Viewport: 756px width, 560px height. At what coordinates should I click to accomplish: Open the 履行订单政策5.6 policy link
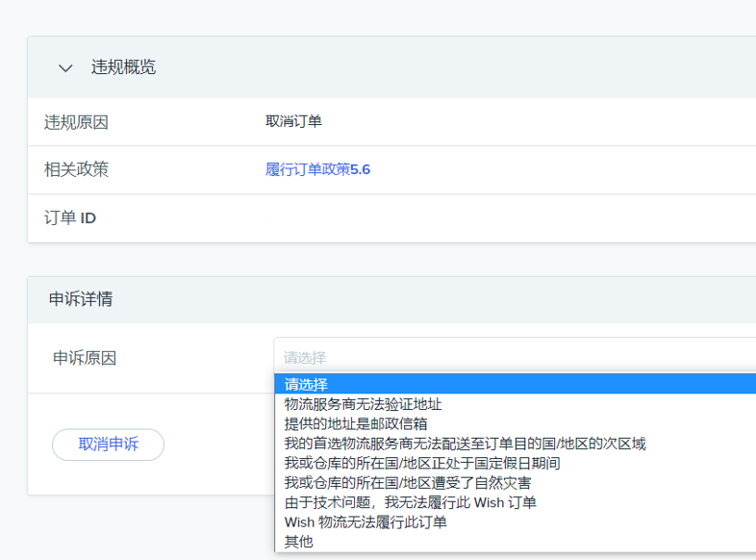click(x=317, y=169)
